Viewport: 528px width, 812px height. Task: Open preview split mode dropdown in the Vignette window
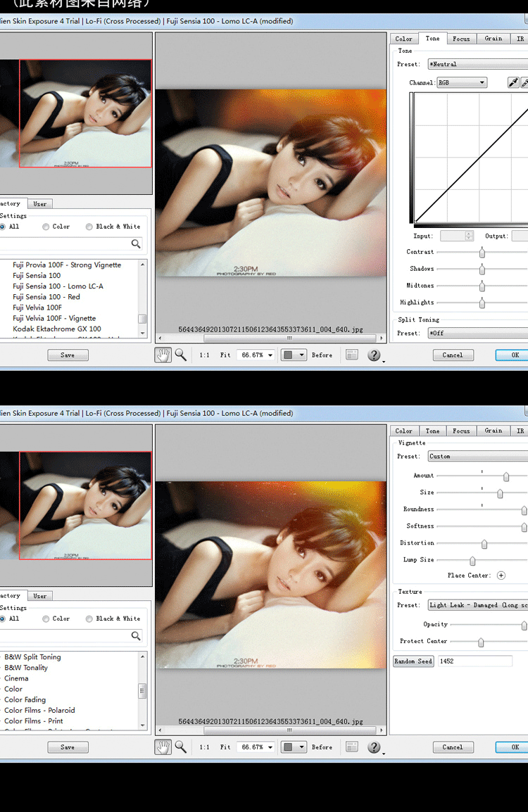(x=293, y=747)
